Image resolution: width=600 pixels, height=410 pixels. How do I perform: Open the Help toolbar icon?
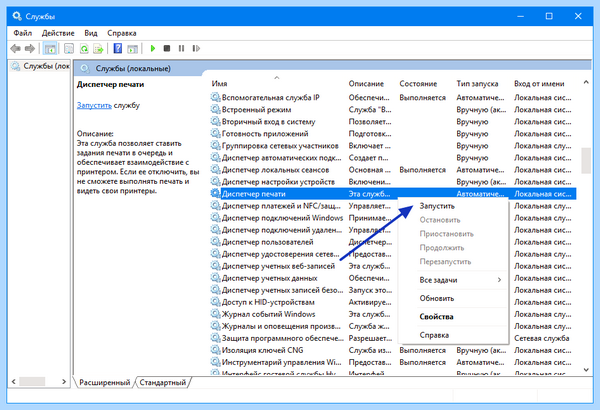118,49
